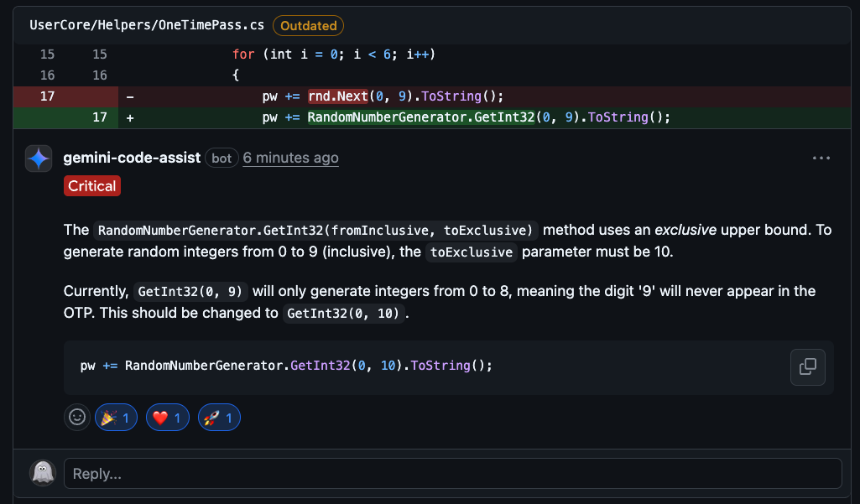The height and width of the screenshot is (504, 860).
Task: Click the inline code toExclusive
Action: (472, 252)
